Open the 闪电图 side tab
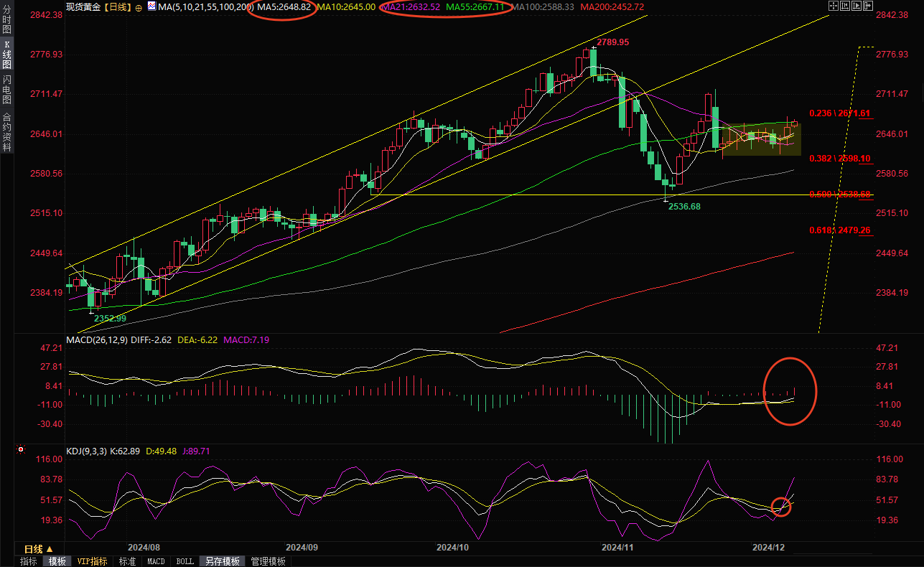The image size is (924, 567). [6, 89]
